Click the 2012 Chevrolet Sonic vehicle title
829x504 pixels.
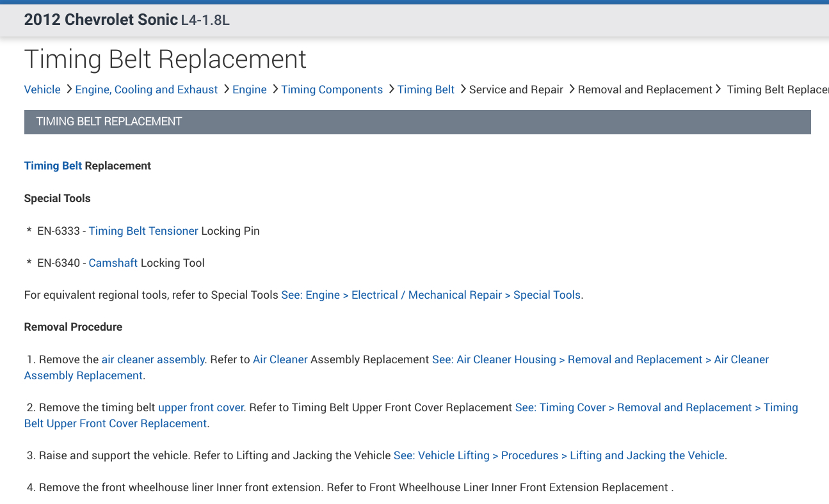[101, 20]
